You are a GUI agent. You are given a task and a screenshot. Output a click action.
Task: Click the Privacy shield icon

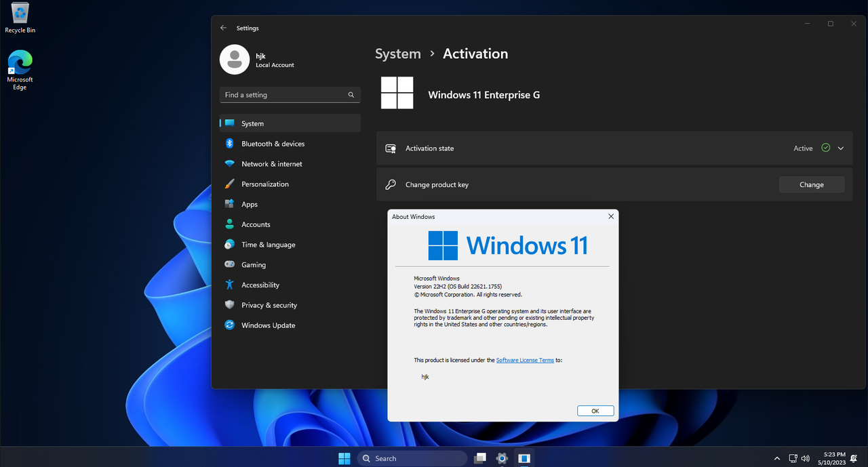point(229,305)
